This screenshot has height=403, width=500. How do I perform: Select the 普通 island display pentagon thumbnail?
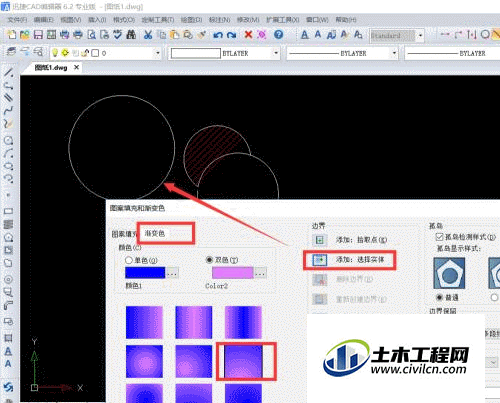tap(449, 273)
